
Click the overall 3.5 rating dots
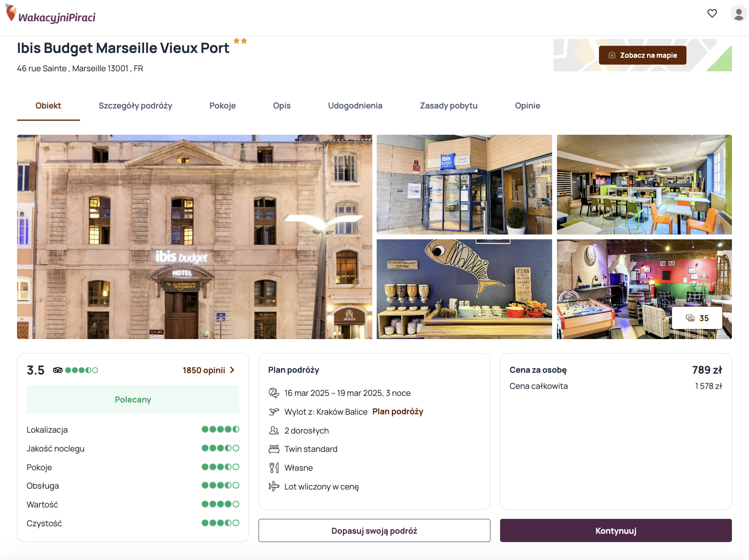[81, 370]
